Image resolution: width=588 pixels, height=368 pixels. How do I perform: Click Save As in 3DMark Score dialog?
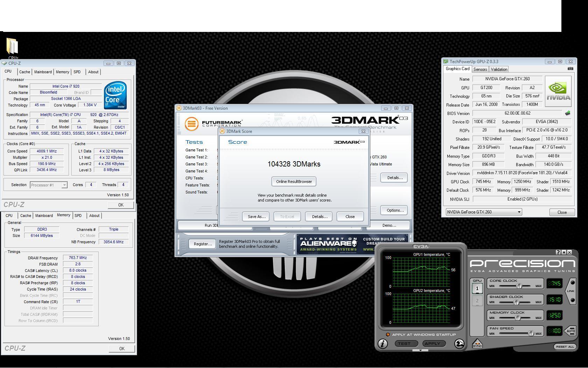point(256,217)
